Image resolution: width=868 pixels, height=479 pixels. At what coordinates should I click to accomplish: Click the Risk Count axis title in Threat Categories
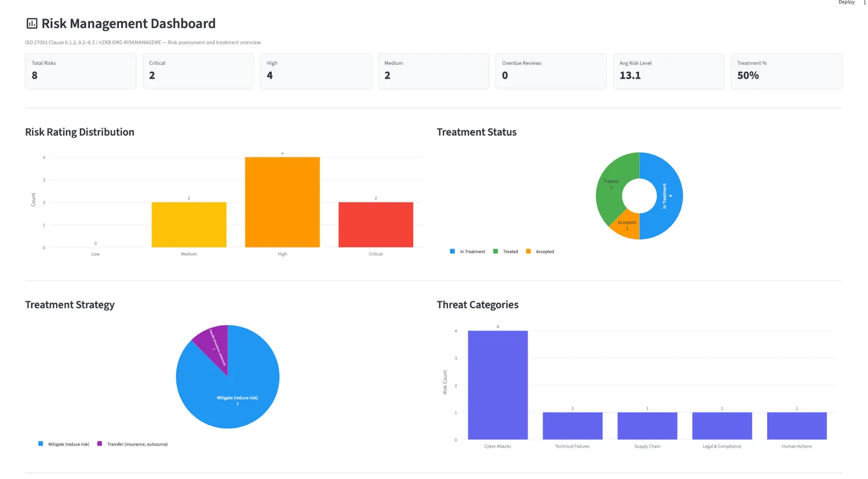tap(445, 382)
